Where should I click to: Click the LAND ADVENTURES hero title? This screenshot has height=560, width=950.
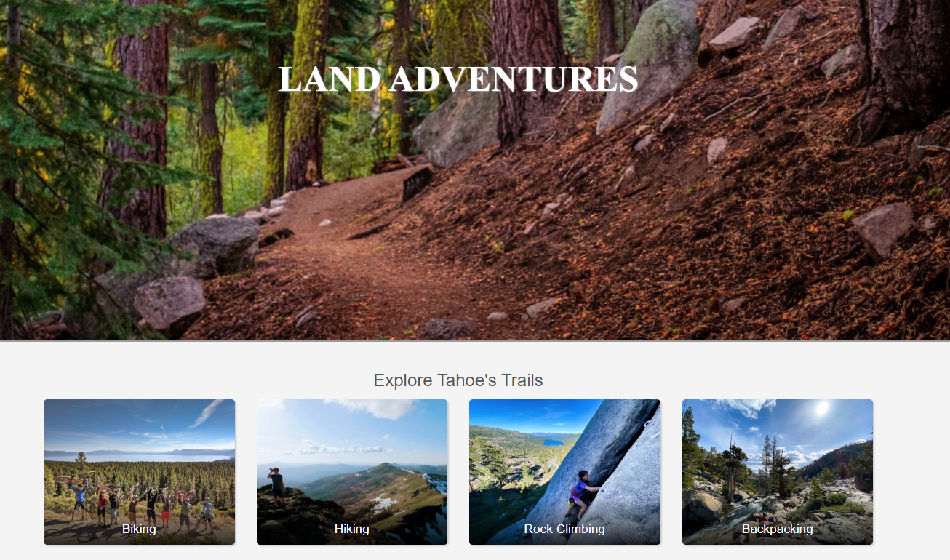pos(458,79)
